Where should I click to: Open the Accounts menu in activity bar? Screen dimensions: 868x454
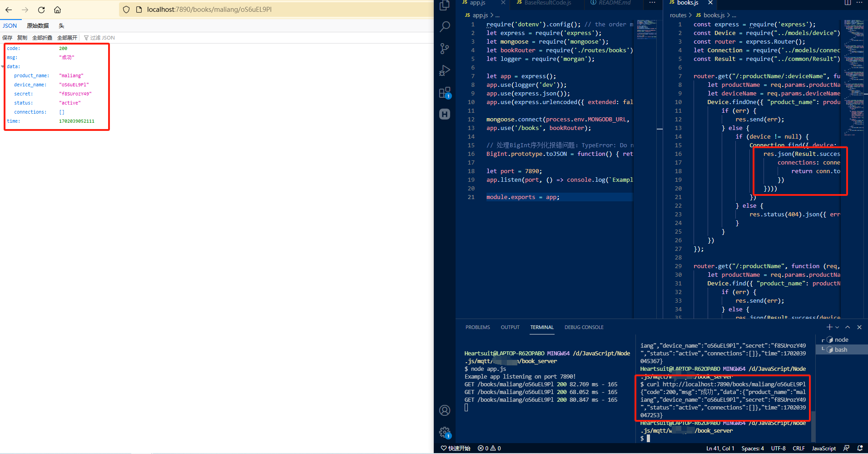pos(445,410)
